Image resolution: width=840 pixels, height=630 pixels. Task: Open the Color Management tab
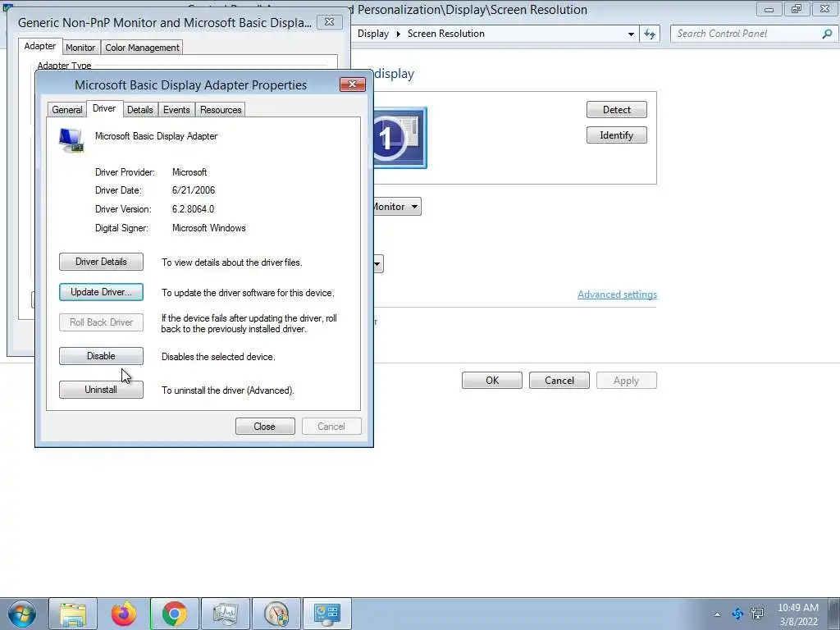point(142,47)
